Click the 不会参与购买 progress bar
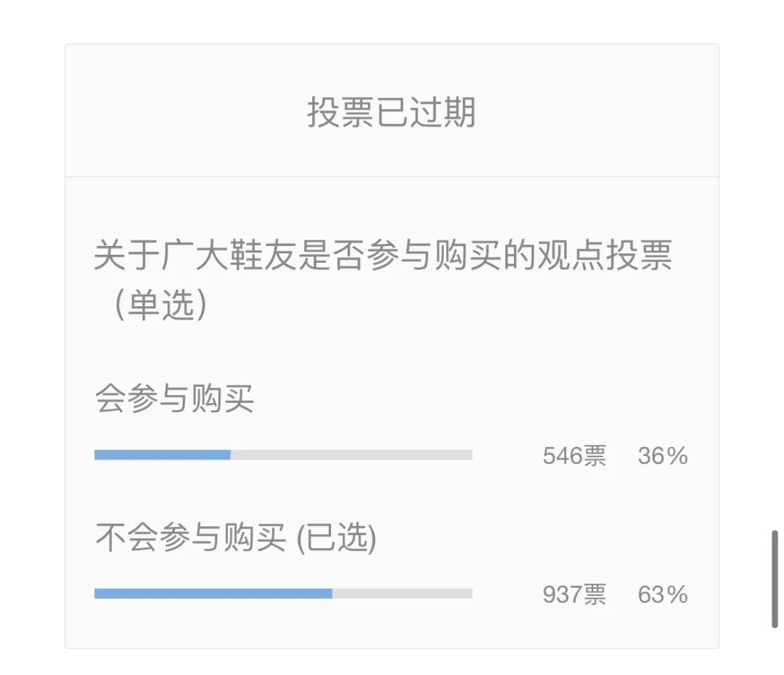Image resolution: width=784 pixels, height=675 pixels. (283, 594)
